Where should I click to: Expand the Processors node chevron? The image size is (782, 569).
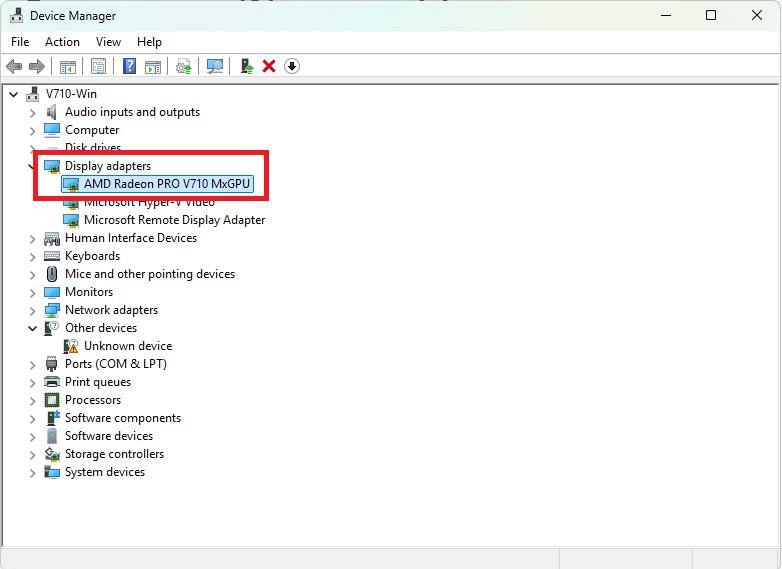tap(32, 401)
